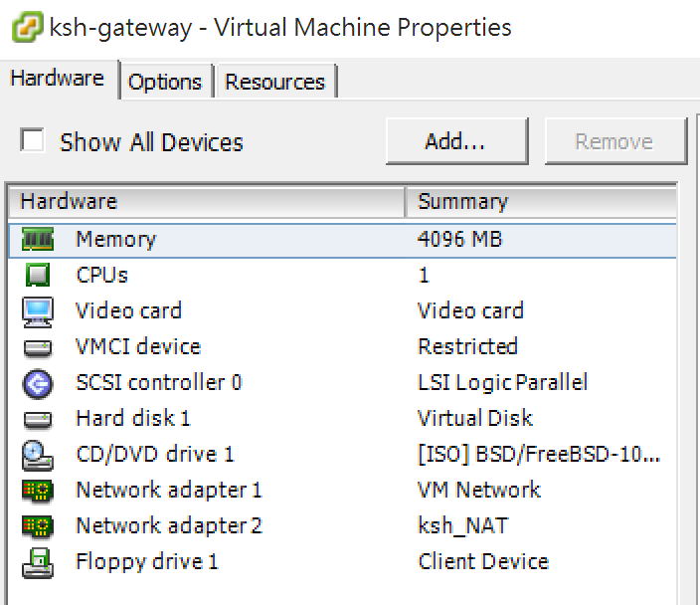Image resolution: width=700 pixels, height=605 pixels.
Task: Select the SCSI controller 0 icon
Action: pos(37,383)
